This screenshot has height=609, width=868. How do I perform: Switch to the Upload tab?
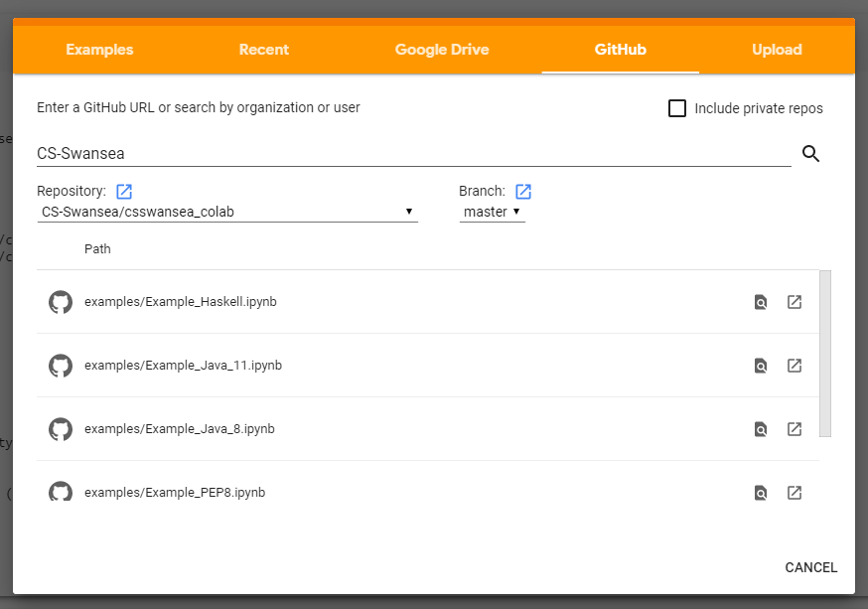(777, 50)
